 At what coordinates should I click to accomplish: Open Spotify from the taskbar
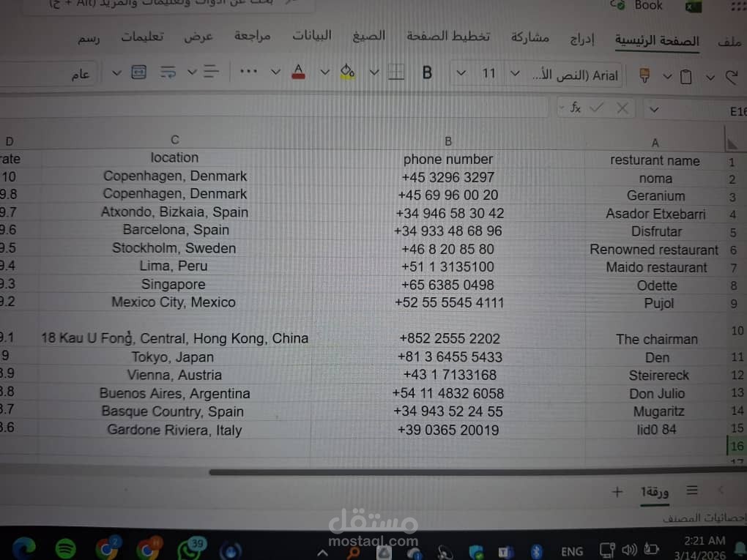[65, 549]
